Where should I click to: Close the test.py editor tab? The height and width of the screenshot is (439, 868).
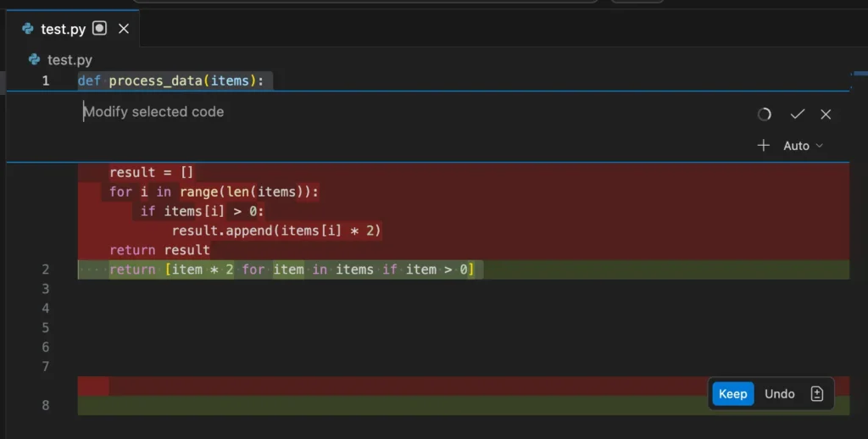(124, 29)
